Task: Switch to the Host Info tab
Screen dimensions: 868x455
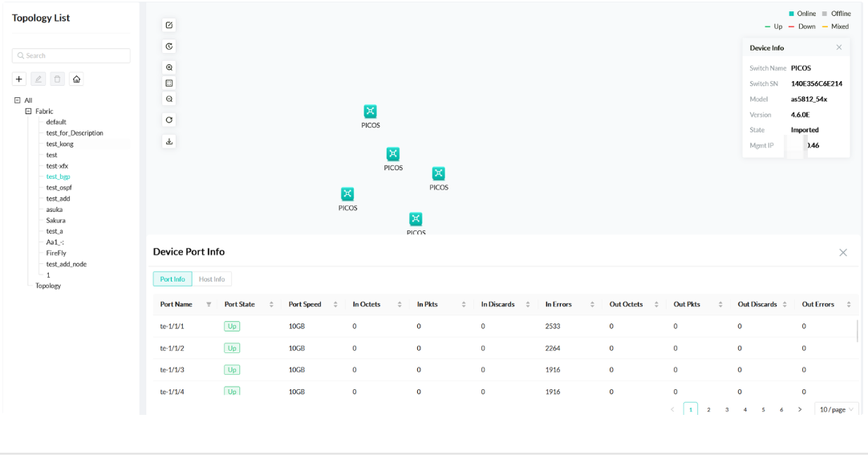Action: coord(212,279)
